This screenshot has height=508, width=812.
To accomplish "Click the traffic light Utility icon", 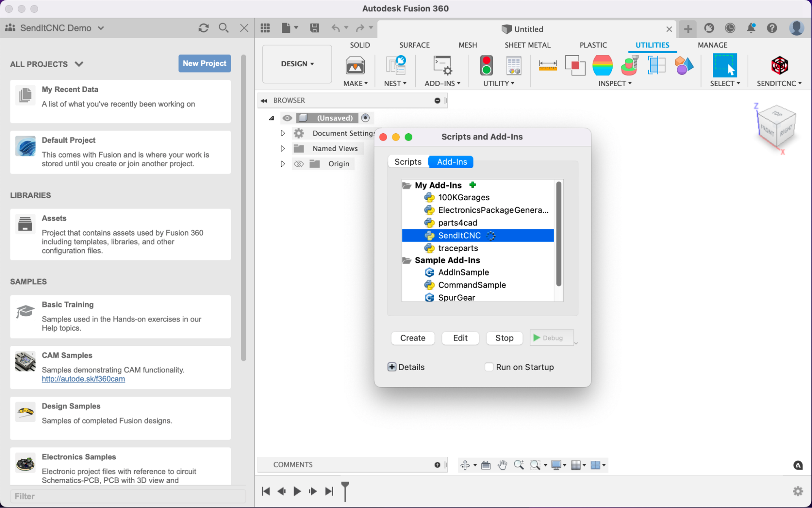I will point(487,65).
